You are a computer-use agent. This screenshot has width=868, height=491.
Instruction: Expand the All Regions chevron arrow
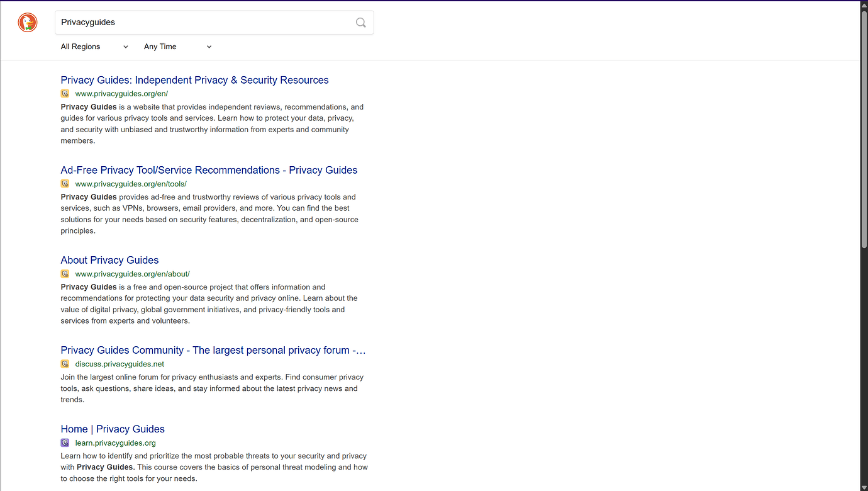point(125,46)
